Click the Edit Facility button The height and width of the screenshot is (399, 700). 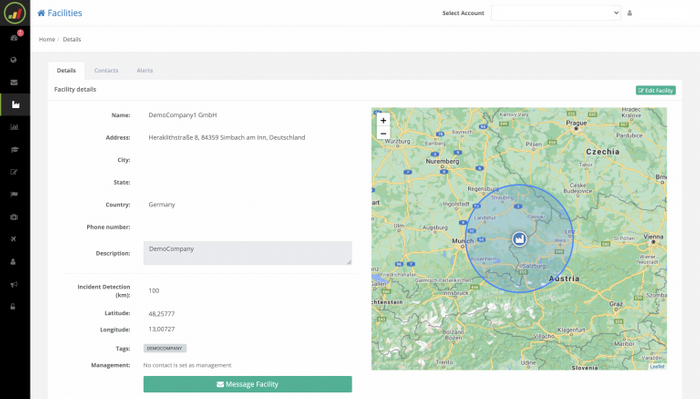click(x=655, y=90)
